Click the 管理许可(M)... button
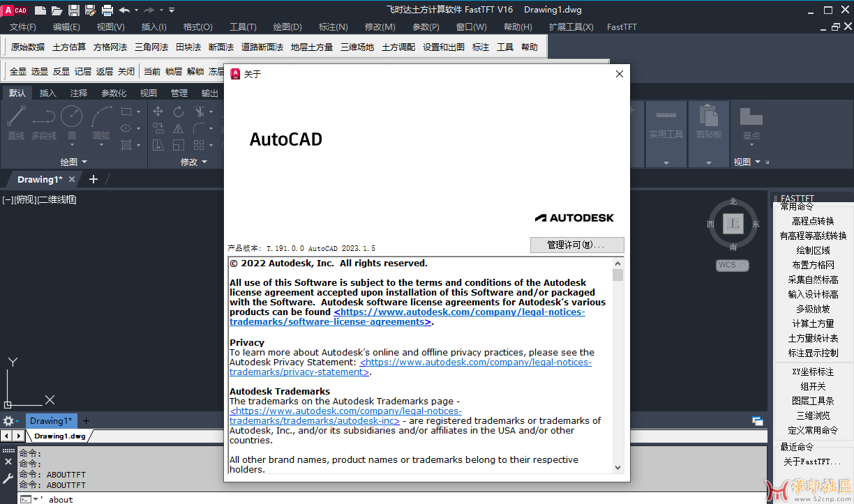Screen dimensions: 854x504 pyautogui.click(x=577, y=245)
